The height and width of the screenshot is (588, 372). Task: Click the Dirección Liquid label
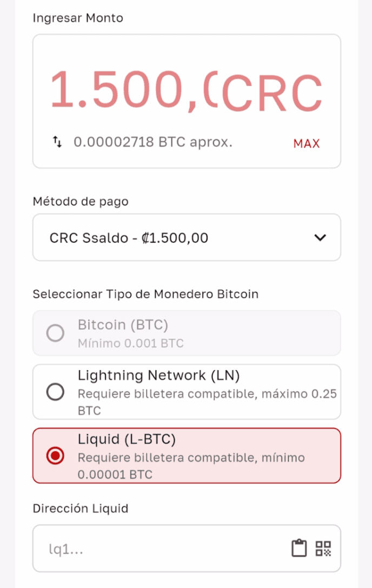(81, 509)
